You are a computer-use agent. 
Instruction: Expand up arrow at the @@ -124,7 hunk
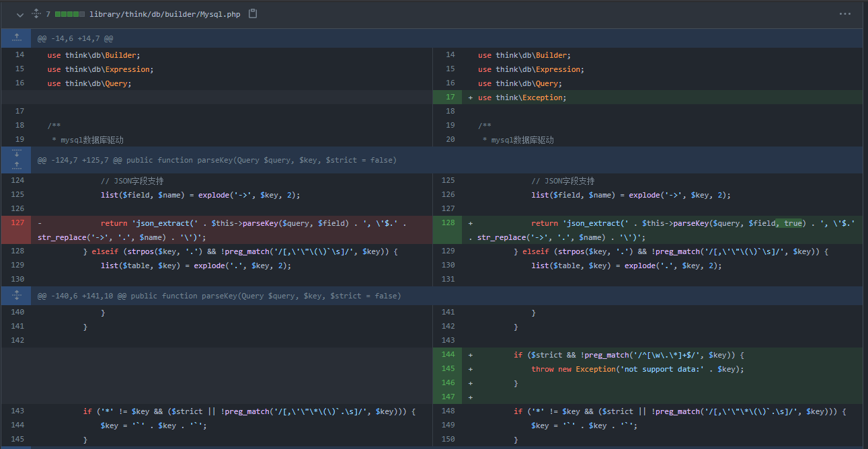[x=16, y=166]
